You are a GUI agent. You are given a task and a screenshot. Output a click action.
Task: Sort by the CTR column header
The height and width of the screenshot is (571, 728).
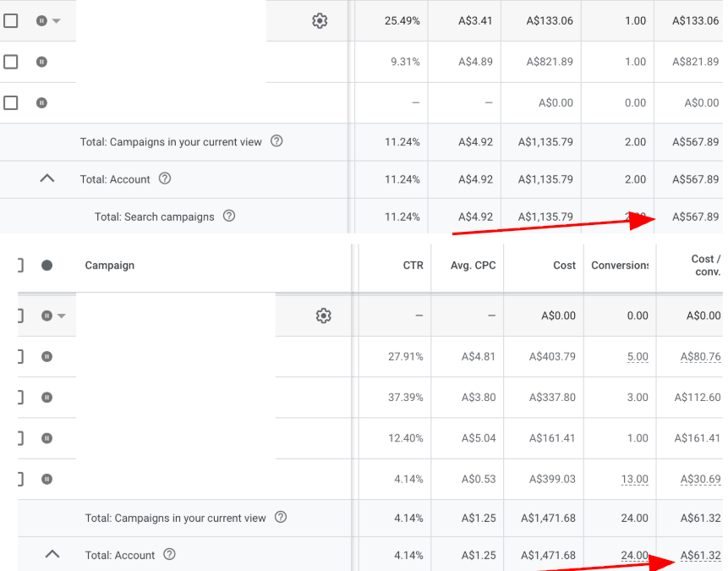point(413,266)
